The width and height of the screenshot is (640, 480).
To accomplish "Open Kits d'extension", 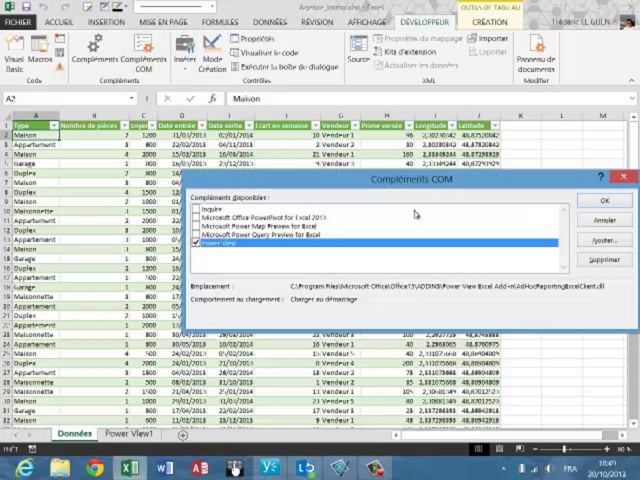I will tap(405, 52).
